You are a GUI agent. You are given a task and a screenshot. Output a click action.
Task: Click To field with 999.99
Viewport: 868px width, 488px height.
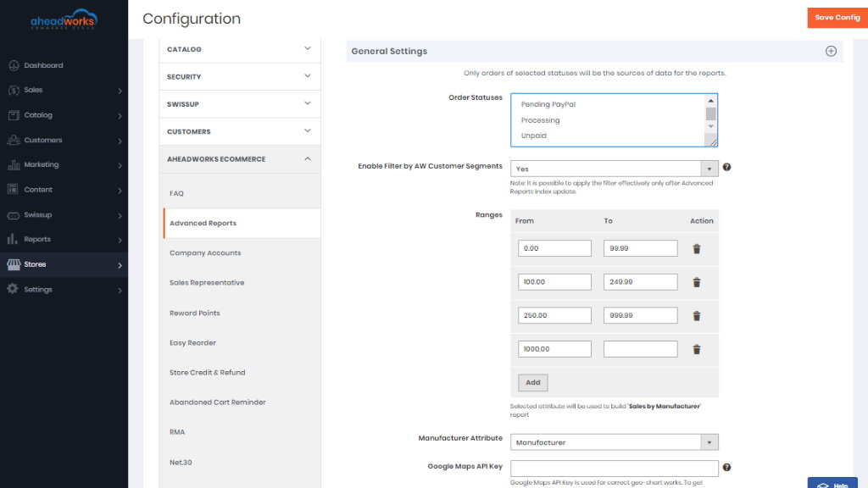click(x=640, y=315)
